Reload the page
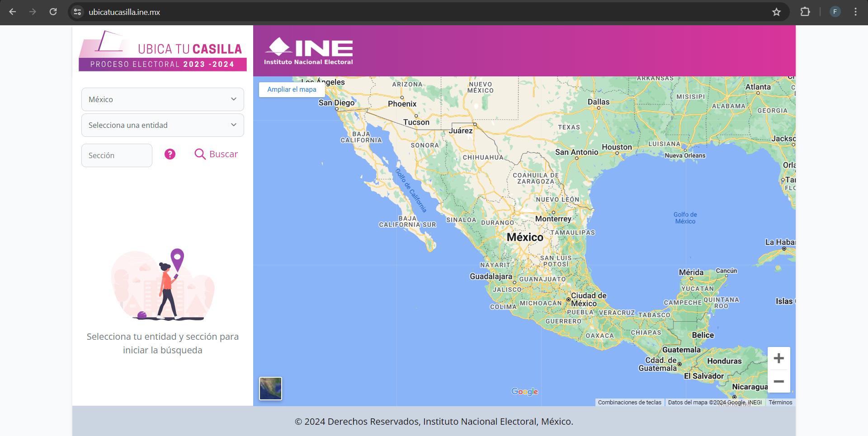The image size is (868, 436). pyautogui.click(x=53, y=12)
